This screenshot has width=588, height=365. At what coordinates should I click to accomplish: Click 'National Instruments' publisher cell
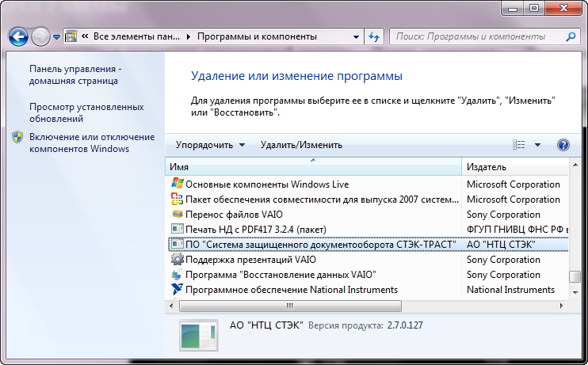510,290
